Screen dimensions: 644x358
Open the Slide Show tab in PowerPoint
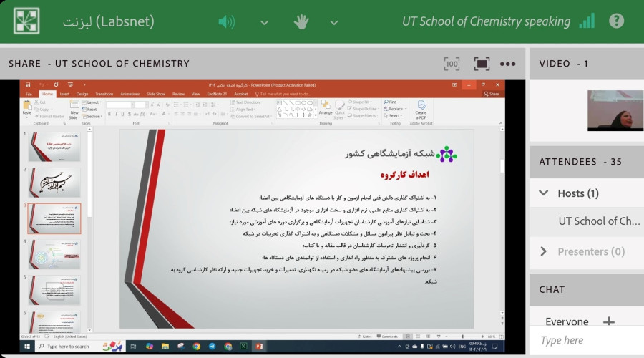(155, 94)
